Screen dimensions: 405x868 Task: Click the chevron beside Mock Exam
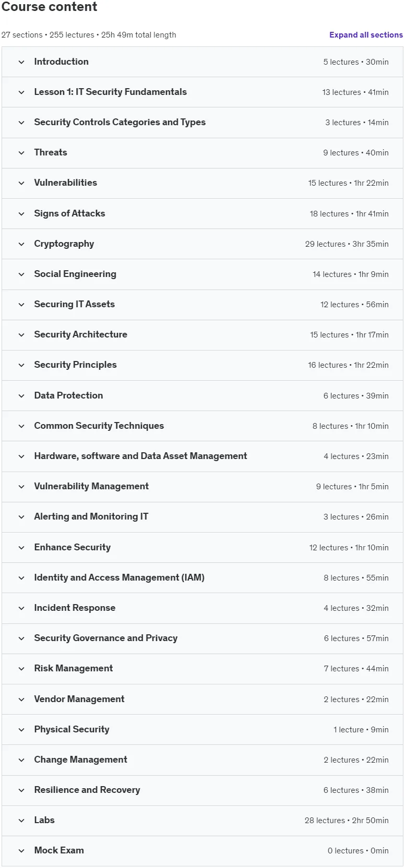(21, 851)
